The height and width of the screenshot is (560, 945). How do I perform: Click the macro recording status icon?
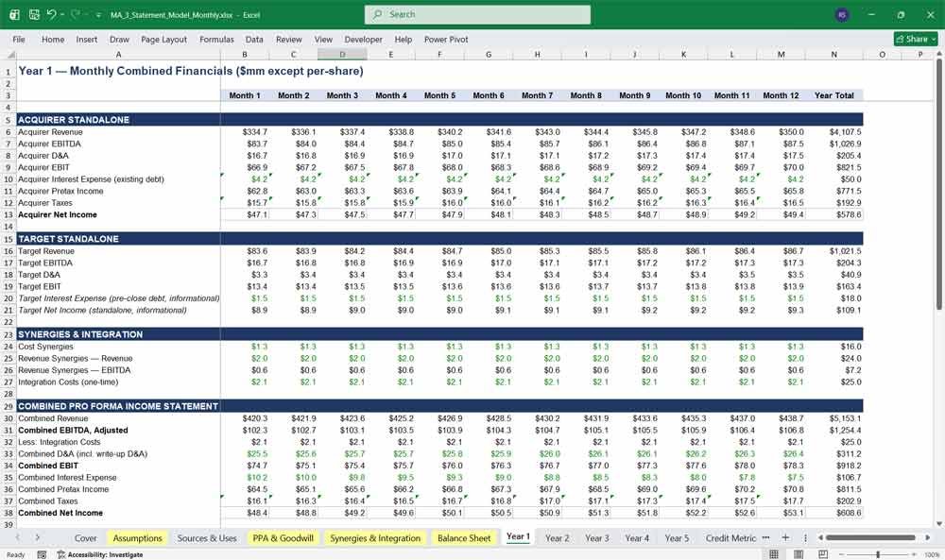(42, 554)
